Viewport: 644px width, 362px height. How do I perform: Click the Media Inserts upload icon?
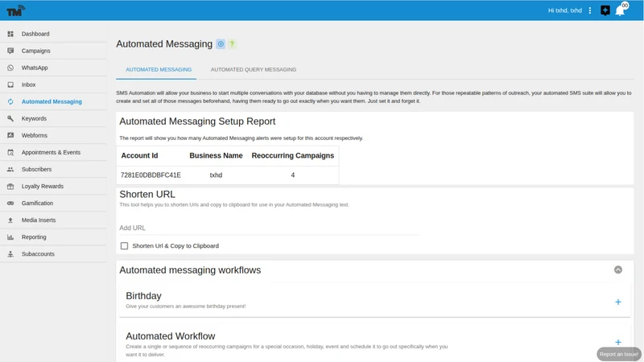[10, 220]
